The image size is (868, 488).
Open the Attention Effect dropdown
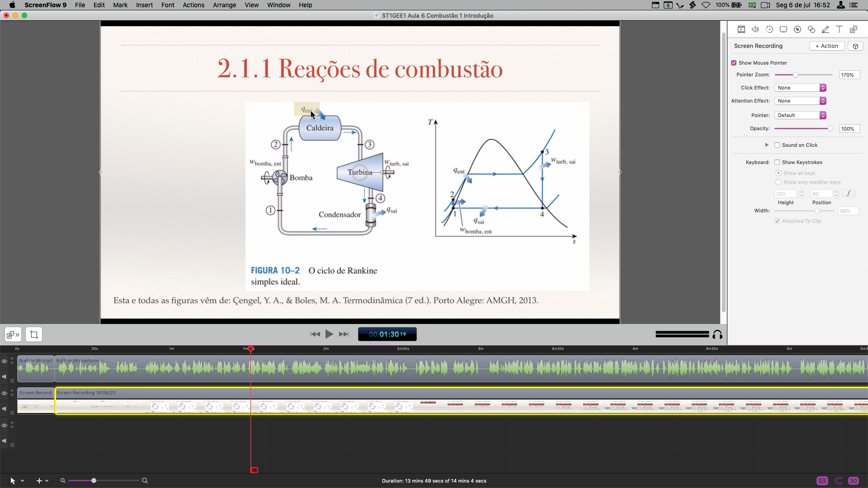pyautogui.click(x=800, y=101)
